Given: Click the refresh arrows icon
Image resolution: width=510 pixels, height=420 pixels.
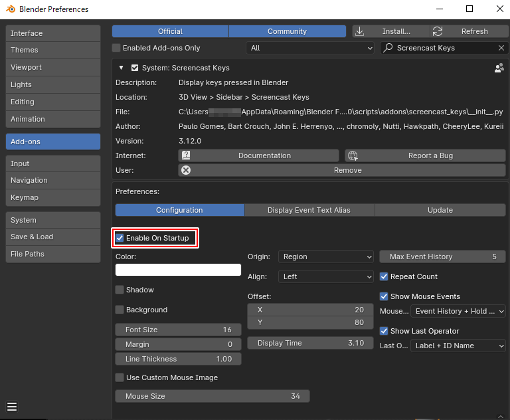Looking at the screenshot, I should pos(437,31).
